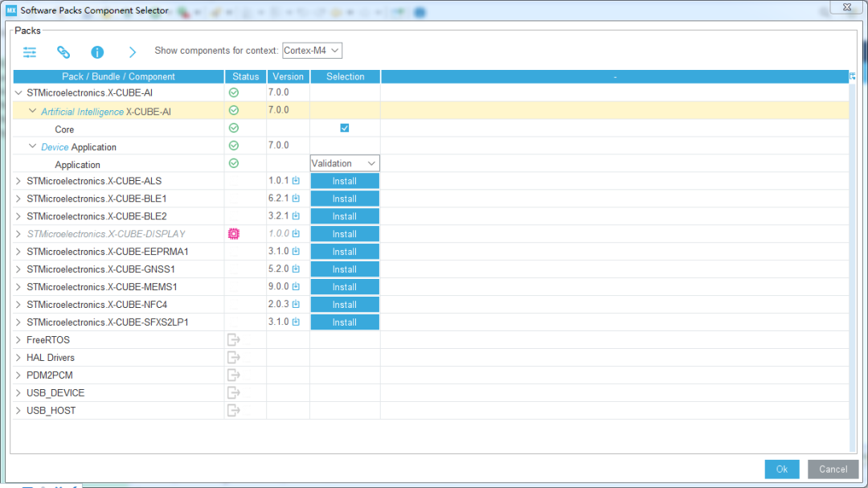868x488 pixels.
Task: Click the right chevron arrow in toolbar
Action: pyautogui.click(x=133, y=52)
